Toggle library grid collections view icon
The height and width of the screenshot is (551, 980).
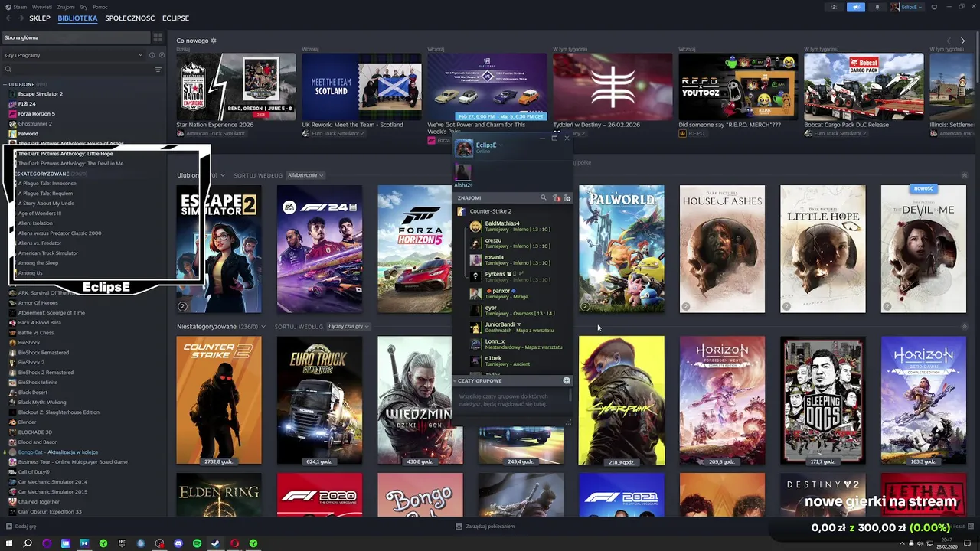pos(158,37)
